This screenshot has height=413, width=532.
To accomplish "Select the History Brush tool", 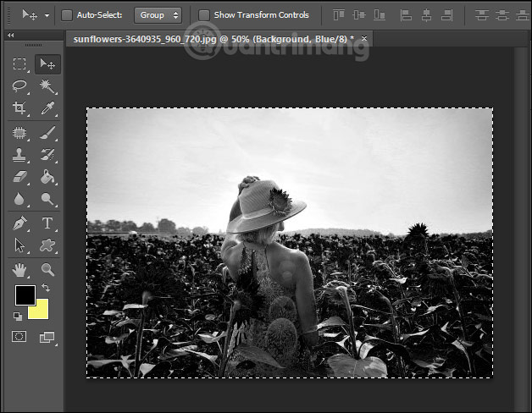I will tap(47, 155).
